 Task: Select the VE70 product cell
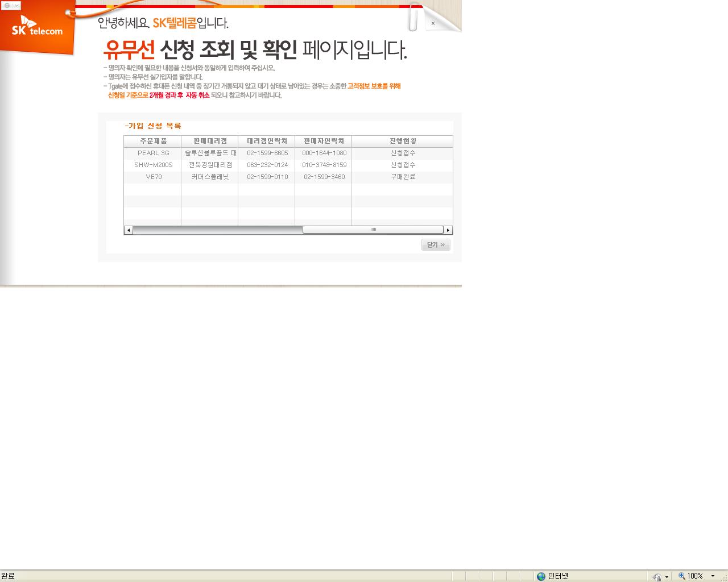tap(154, 177)
